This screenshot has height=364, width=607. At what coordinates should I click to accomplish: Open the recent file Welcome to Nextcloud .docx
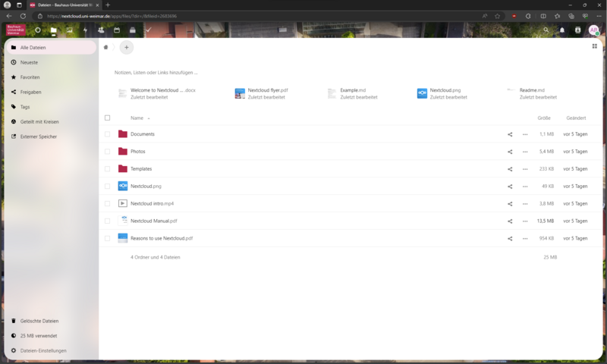tap(157, 93)
